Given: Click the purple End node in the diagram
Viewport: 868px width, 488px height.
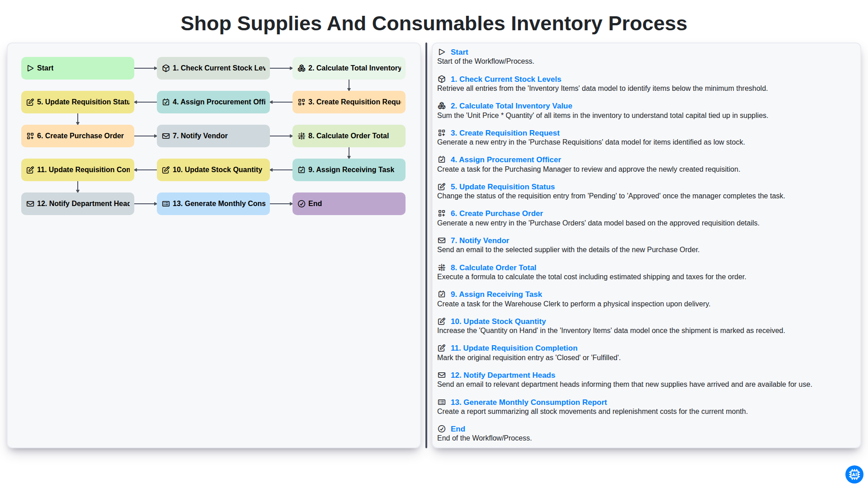Looking at the screenshot, I should (349, 204).
